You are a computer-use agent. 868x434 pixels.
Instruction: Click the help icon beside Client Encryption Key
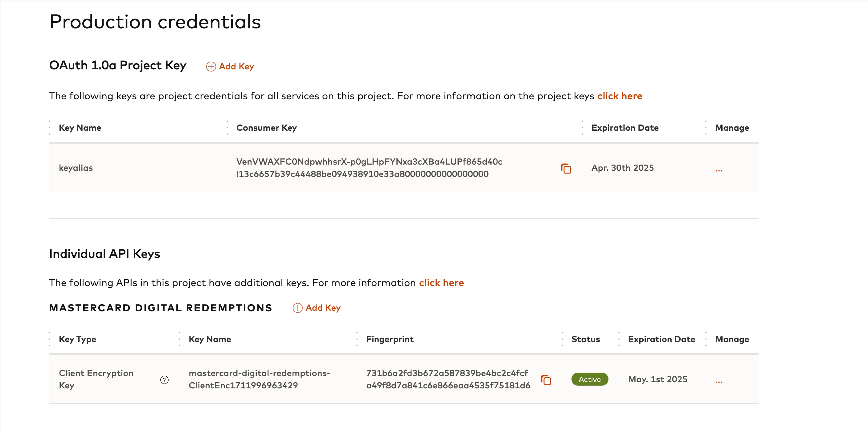coord(164,380)
